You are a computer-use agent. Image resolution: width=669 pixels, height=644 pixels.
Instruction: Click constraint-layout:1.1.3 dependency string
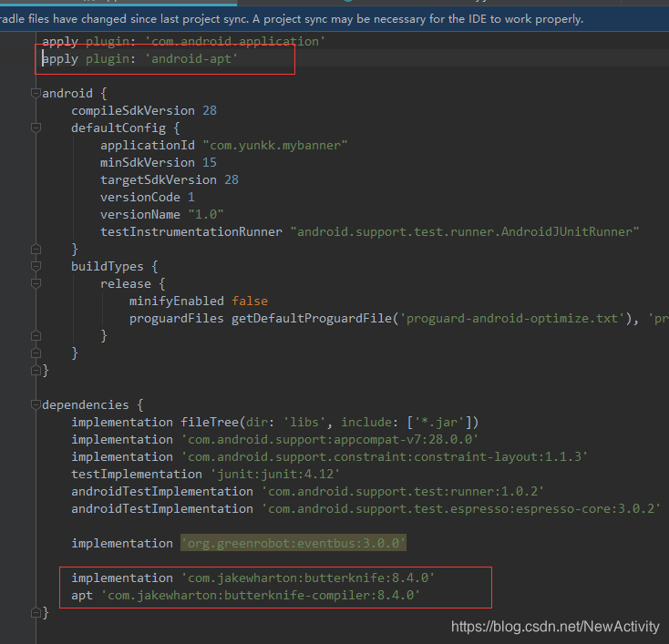click(385, 456)
